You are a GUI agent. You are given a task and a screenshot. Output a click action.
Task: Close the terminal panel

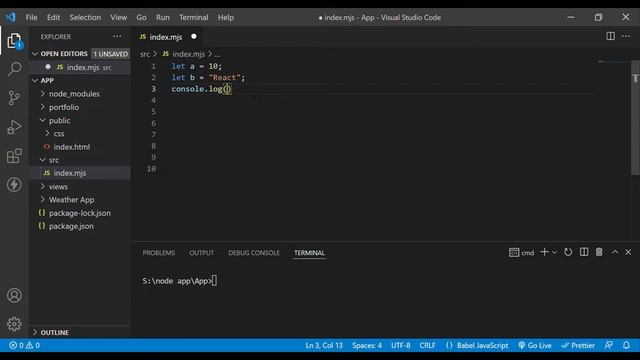[628, 252]
